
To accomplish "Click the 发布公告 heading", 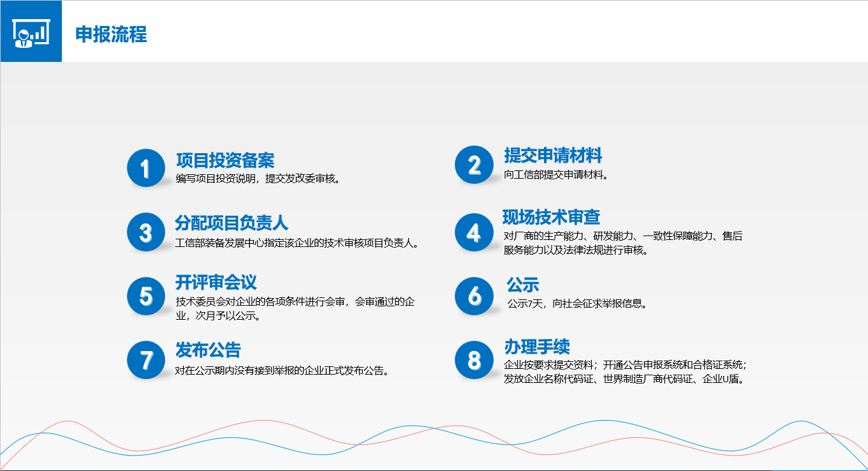I will tap(208, 350).
